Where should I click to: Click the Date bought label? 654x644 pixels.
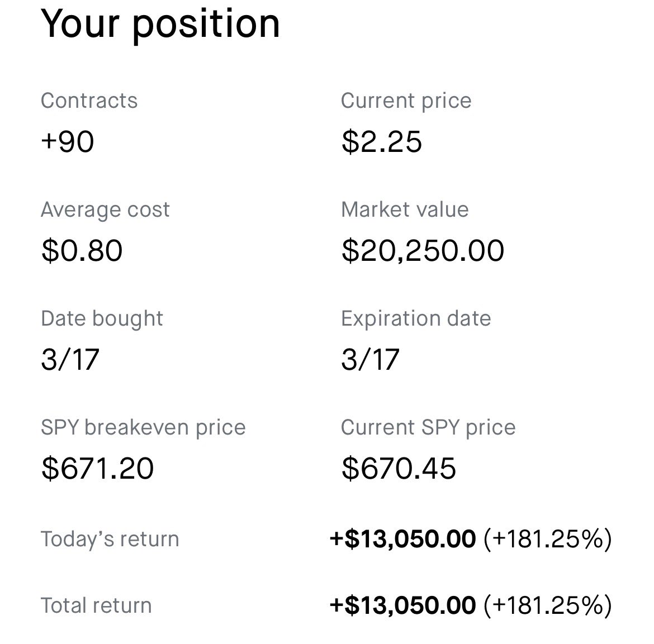pos(102,318)
